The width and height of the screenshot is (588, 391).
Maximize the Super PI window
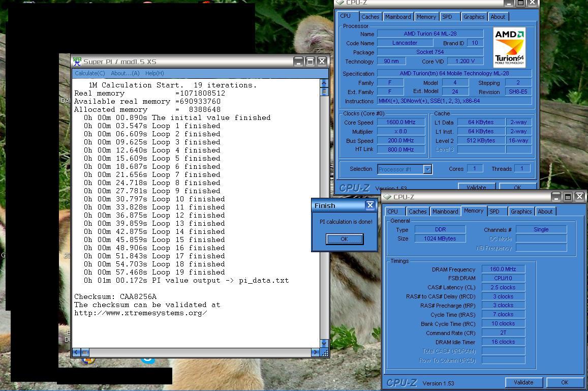pos(310,62)
